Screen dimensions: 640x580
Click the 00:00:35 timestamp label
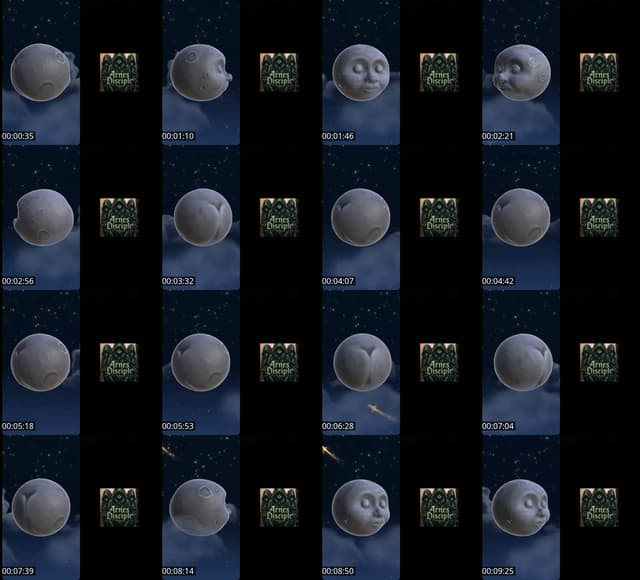(x=18, y=136)
